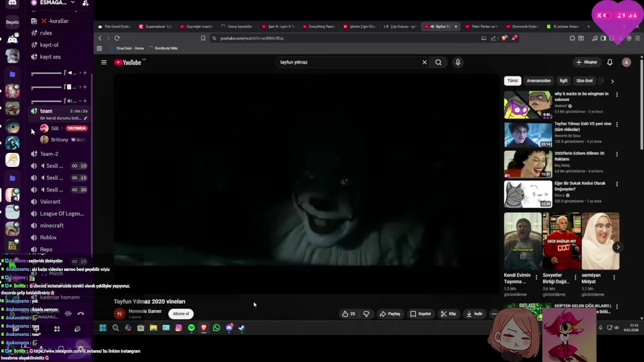644x362 pixels.
Task: Join the Roblox voice channel
Action: pyautogui.click(x=48, y=238)
